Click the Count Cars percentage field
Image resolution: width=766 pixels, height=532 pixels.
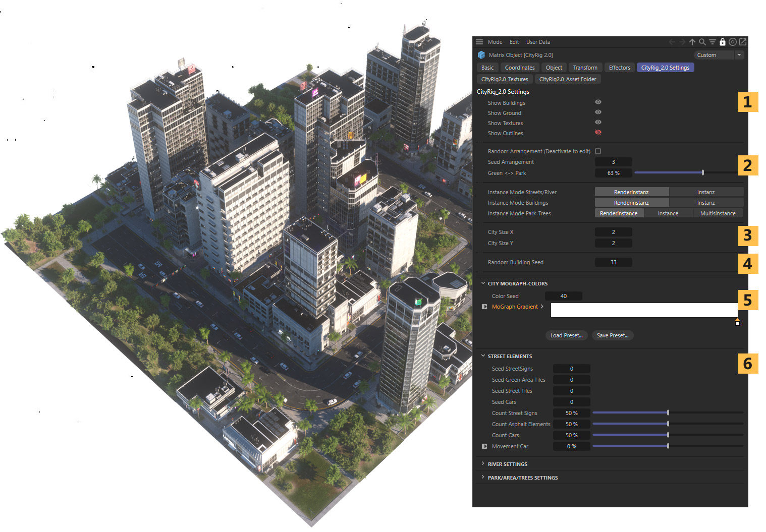pos(572,435)
